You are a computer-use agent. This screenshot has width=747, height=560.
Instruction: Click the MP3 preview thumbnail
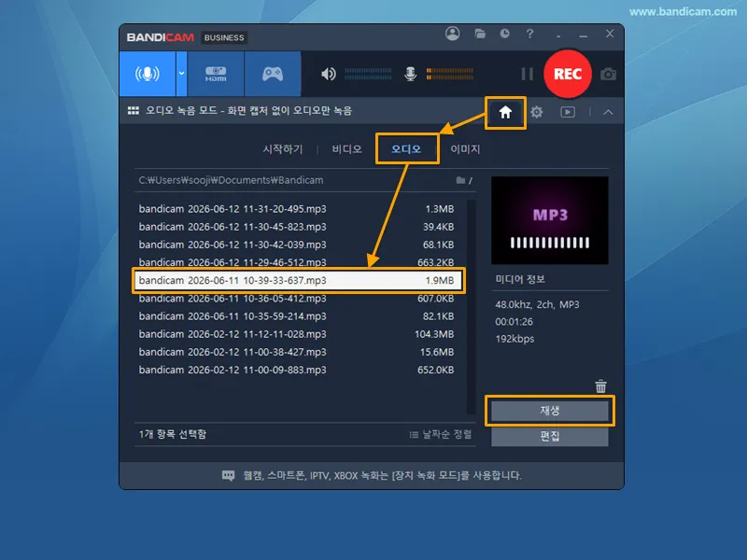coord(549,220)
